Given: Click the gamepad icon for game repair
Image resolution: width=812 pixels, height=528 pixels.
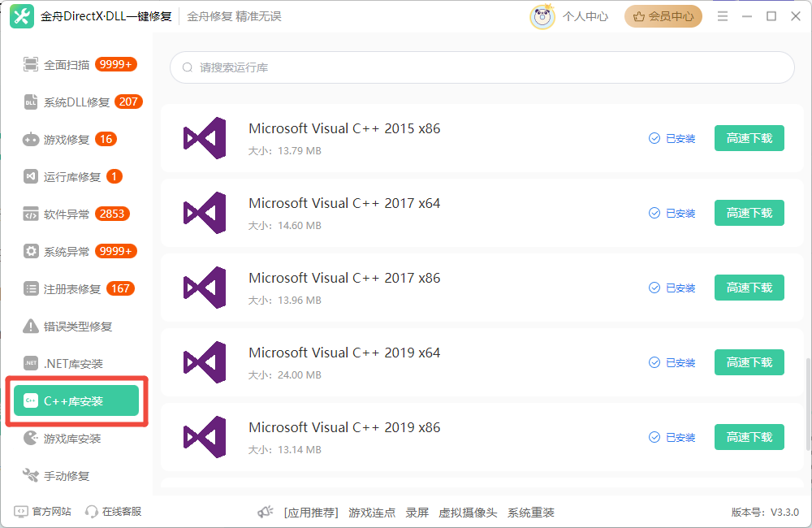Looking at the screenshot, I should 31,140.
